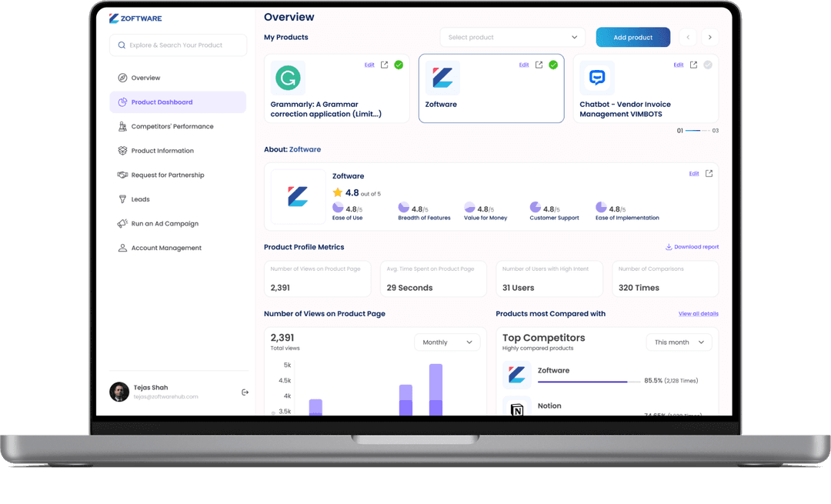Viewport: 831px width, 504px height.
Task: Click the Notion competitor logo
Action: pos(517,408)
